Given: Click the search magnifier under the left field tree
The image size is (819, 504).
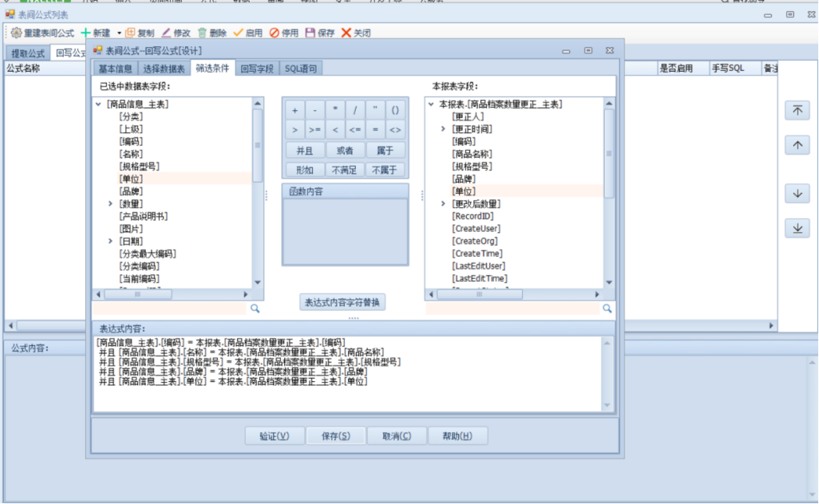Looking at the screenshot, I should (x=255, y=309).
